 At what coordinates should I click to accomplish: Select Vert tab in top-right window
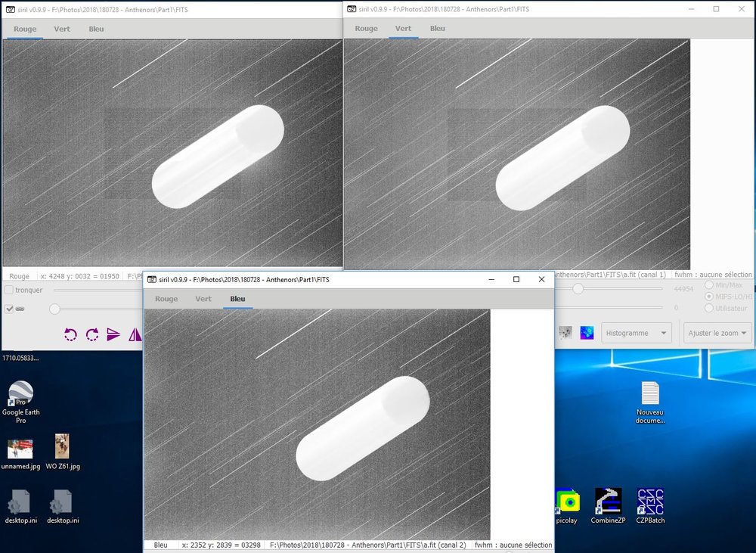403,29
